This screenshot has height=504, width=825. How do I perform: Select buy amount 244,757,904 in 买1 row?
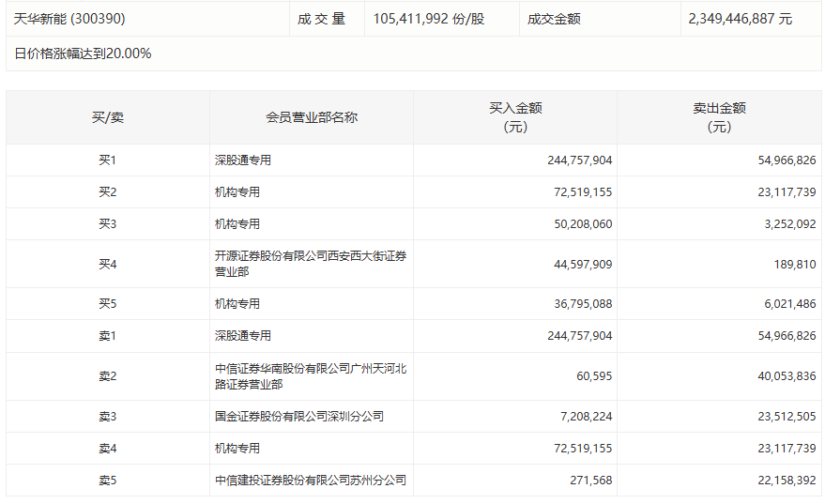point(580,160)
